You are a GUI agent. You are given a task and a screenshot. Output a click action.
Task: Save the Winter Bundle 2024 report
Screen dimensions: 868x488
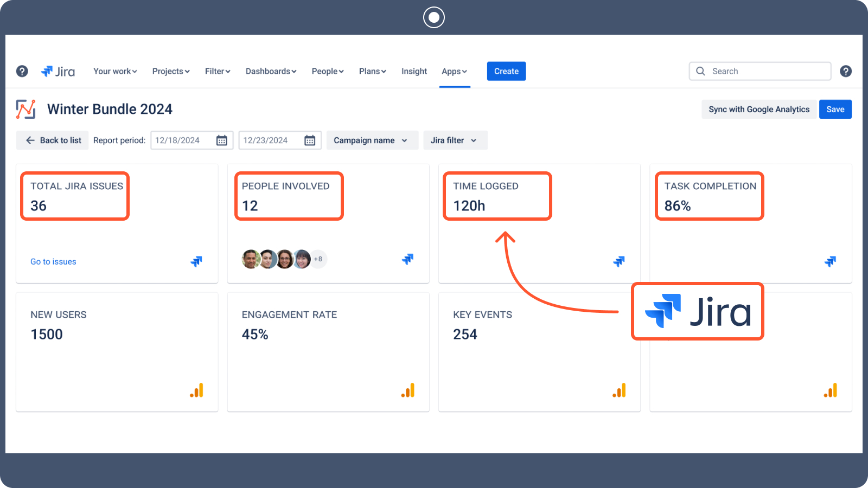835,109
